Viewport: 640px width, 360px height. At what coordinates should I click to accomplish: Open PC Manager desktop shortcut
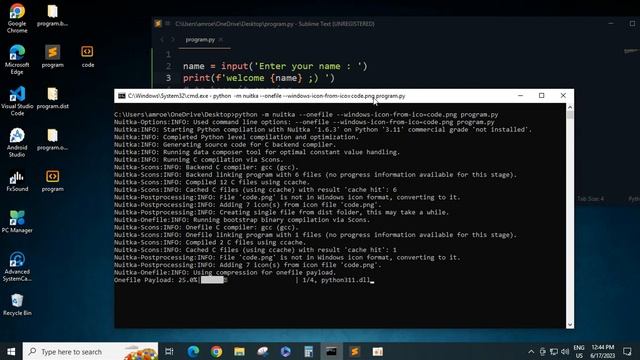pyautogui.click(x=17, y=222)
